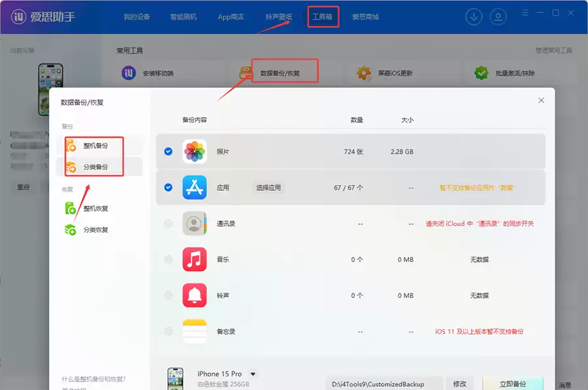Image resolution: width=588 pixels, height=390 pixels.
Task: Go to 铃声壁纸 tab
Action: pyautogui.click(x=278, y=17)
